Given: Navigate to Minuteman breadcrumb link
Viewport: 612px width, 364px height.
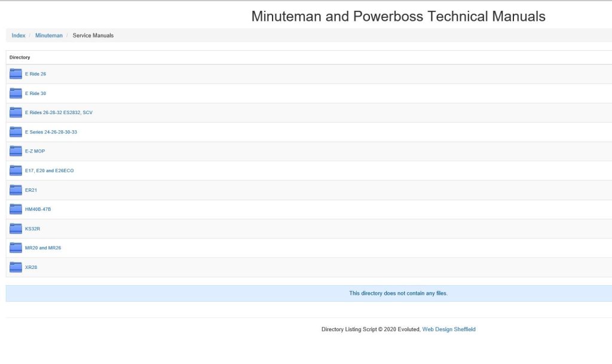Looking at the screenshot, I should click(49, 36).
